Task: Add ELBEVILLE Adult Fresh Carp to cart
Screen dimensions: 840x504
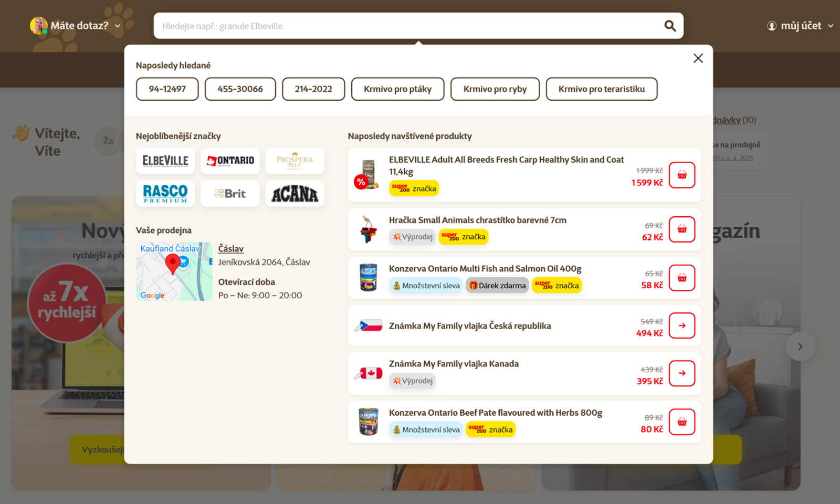Action: (681, 175)
